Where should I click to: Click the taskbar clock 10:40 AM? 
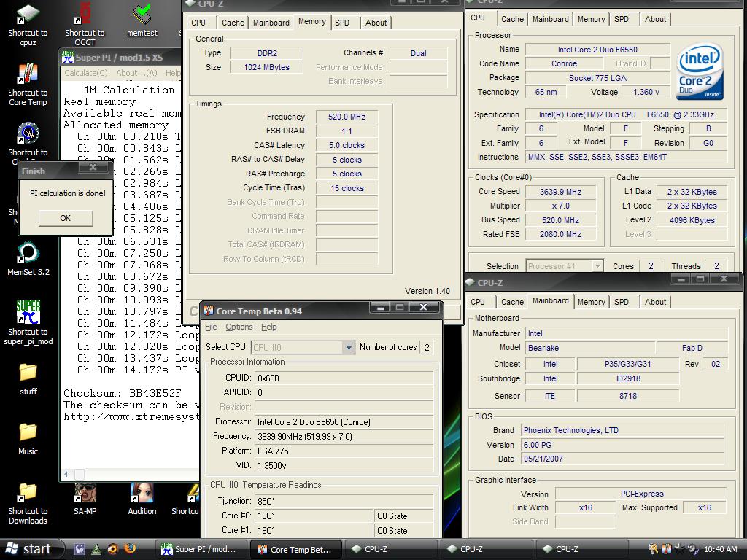point(720,549)
